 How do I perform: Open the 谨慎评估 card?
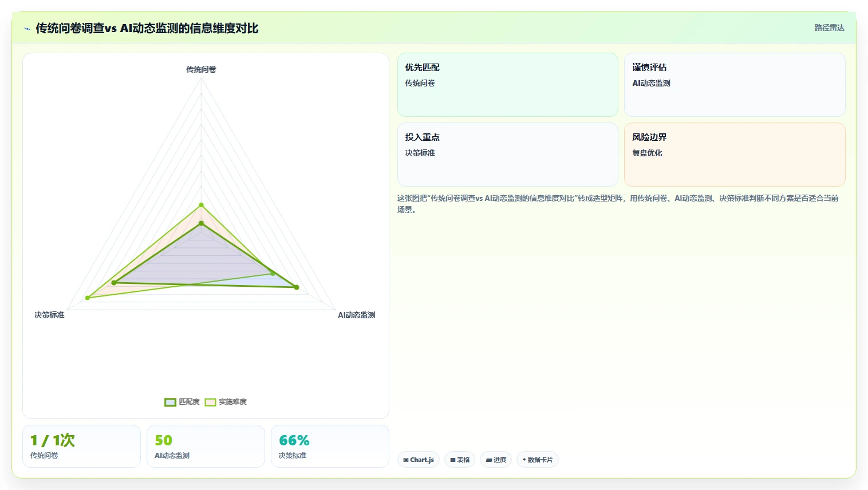[x=735, y=85]
